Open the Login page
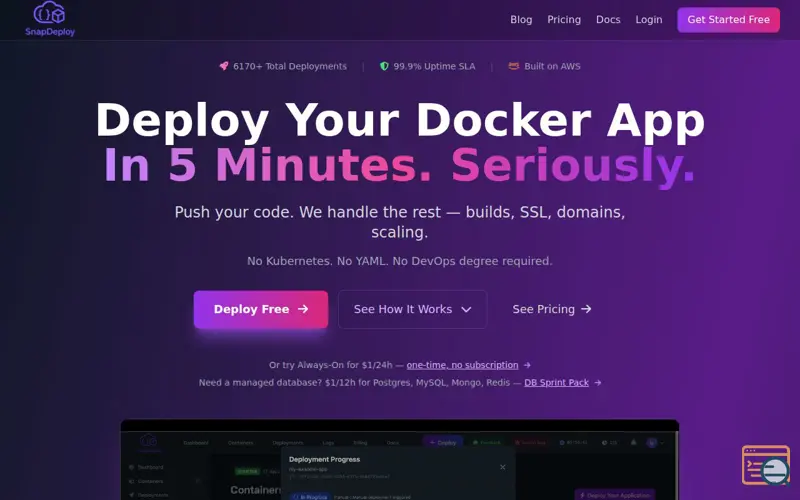Screen dimensions: 800x500 [x=648, y=20]
